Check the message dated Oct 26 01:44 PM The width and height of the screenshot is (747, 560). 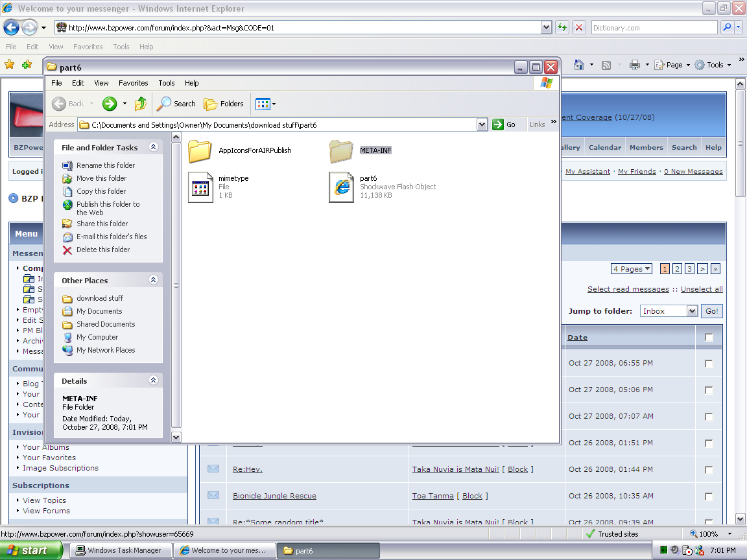click(x=709, y=470)
